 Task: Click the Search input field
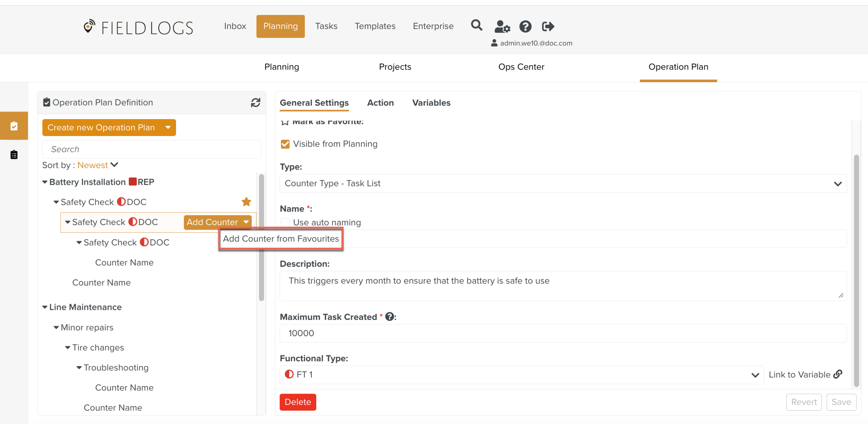(x=152, y=149)
